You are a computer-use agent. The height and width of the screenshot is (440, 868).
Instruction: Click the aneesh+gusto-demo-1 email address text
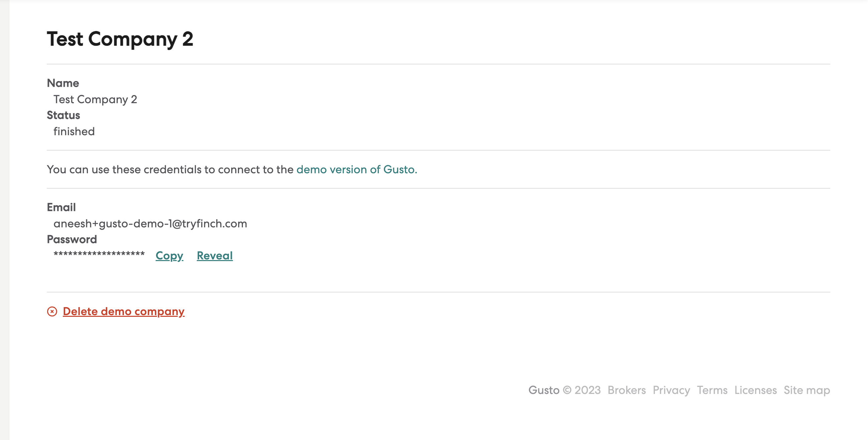pyautogui.click(x=150, y=224)
